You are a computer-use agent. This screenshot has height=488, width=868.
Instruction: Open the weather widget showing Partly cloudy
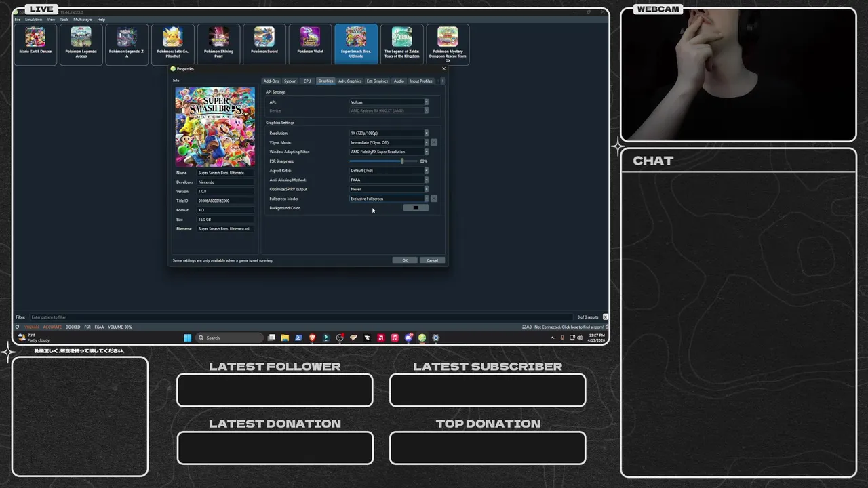tap(34, 338)
